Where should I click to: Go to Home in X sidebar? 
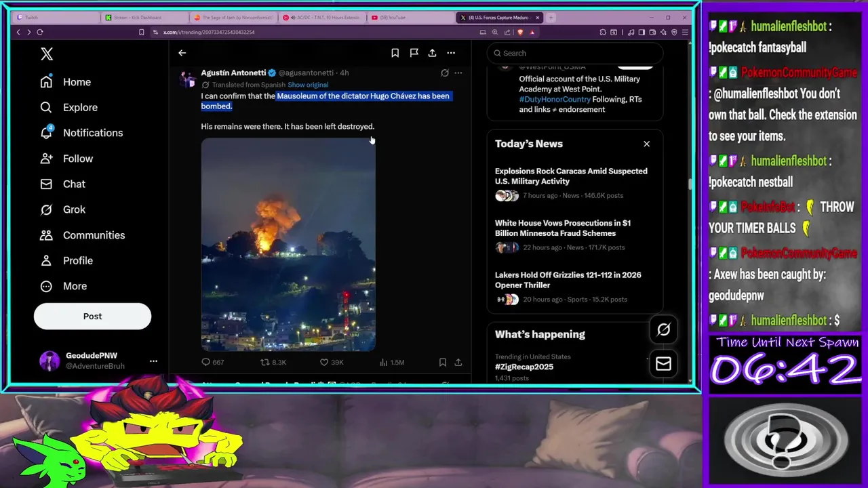click(x=65, y=82)
